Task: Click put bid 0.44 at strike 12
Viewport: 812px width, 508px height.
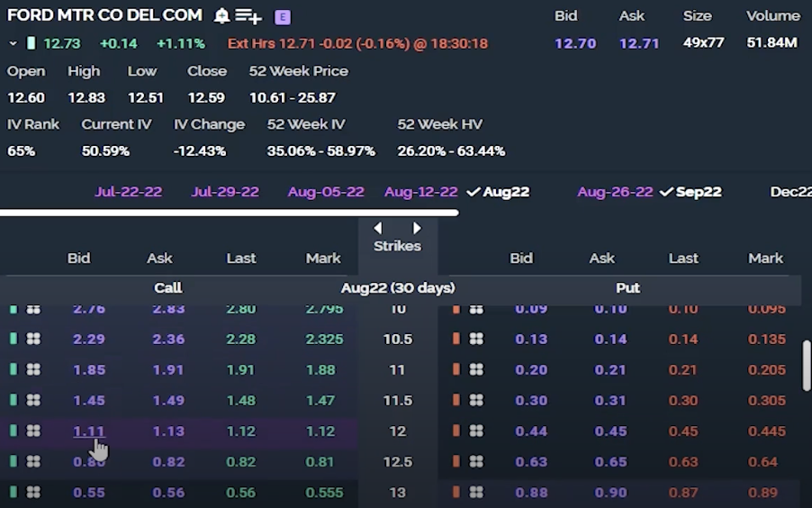Action: click(531, 431)
